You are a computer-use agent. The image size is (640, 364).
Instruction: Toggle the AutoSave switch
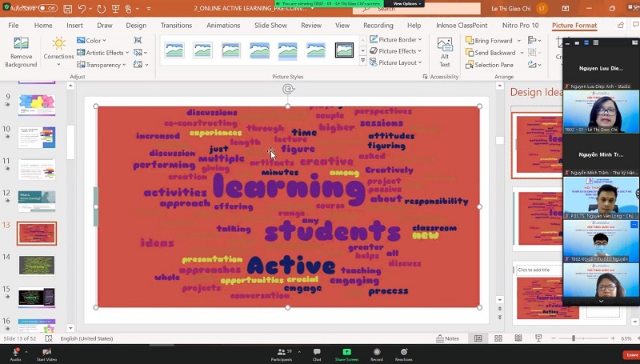[x=46, y=8]
